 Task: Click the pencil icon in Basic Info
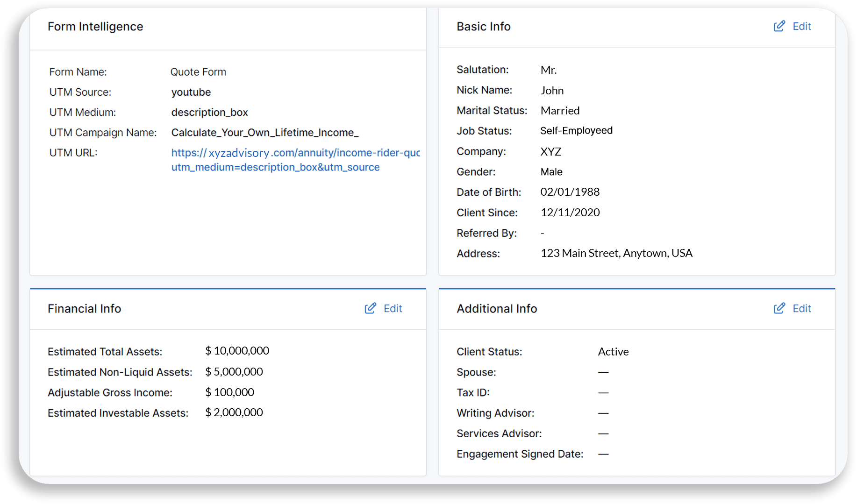click(779, 26)
